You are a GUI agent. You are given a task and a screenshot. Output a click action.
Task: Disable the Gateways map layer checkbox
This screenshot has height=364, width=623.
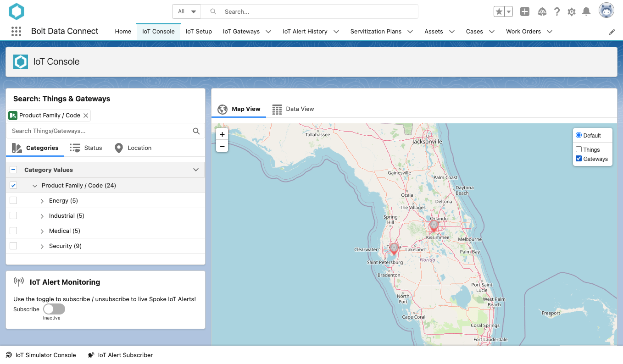click(x=578, y=159)
